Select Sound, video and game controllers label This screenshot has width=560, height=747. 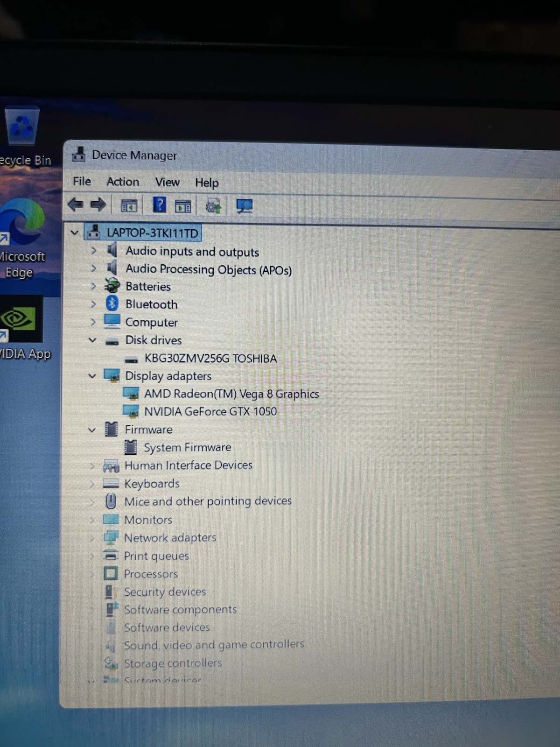tap(214, 645)
